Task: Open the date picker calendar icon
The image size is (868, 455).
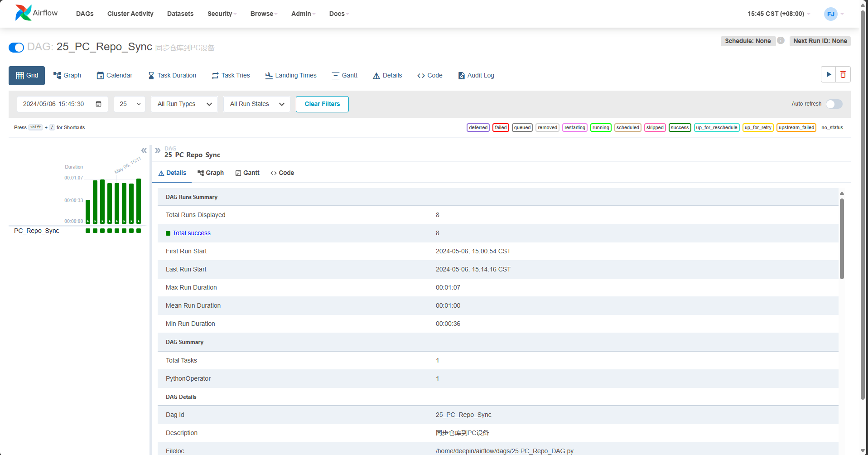Action: (98, 104)
